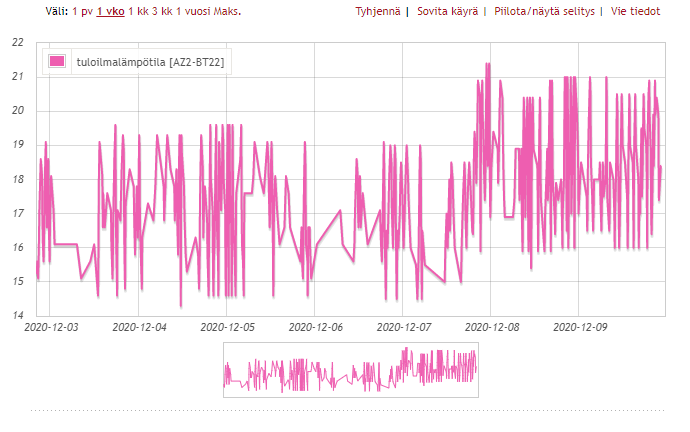This screenshot has height=432, width=690.
Task: Click the 2020-12-05 axis date label
Action: [x=228, y=327]
